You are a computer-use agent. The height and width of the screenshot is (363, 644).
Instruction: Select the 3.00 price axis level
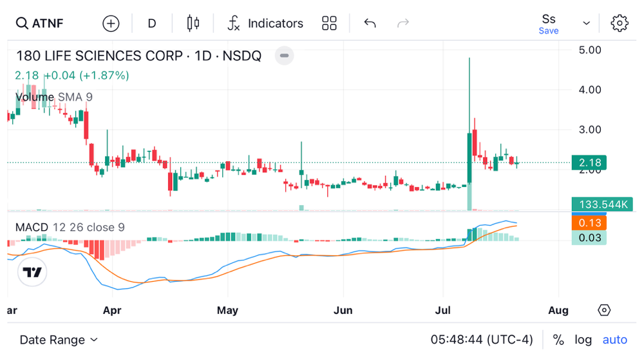coord(590,130)
